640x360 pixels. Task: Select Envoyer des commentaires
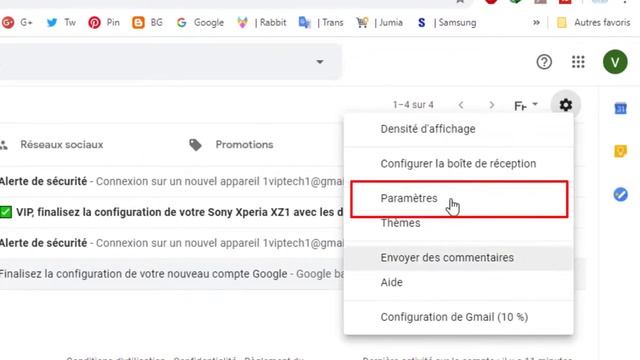pyautogui.click(x=459, y=258)
